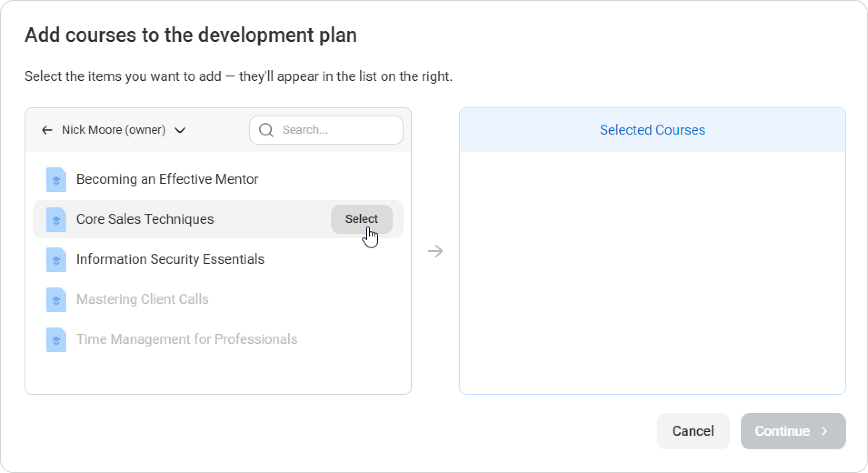Click the Time Management for Professionals icon
Screen dimensions: 868x473
tap(56, 340)
